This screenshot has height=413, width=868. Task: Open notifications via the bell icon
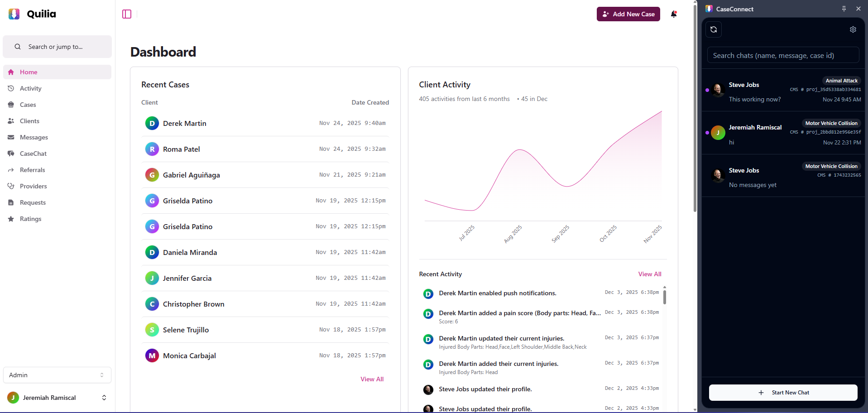click(674, 14)
